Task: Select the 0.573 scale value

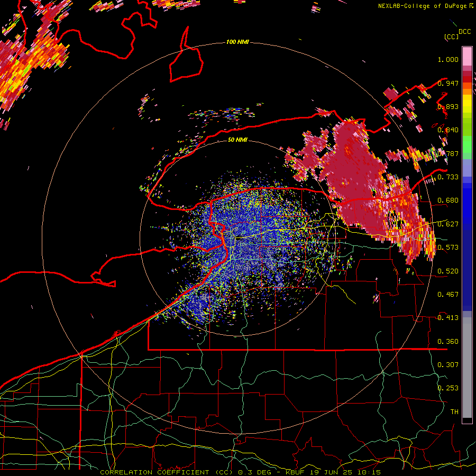Action: pyautogui.click(x=448, y=248)
